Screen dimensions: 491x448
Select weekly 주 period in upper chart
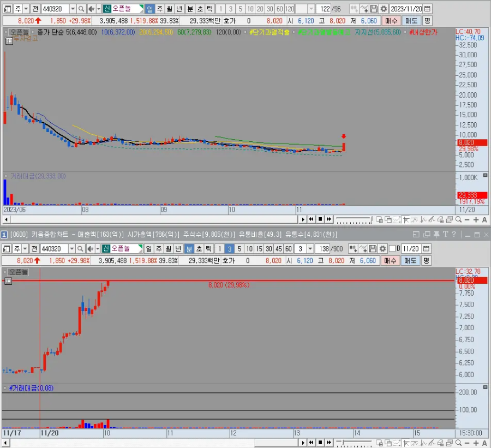(160, 9)
